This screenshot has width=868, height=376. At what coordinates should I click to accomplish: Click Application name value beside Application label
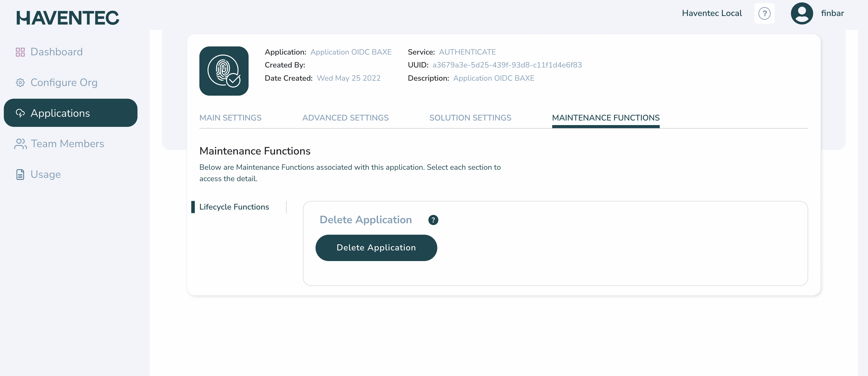click(x=351, y=52)
